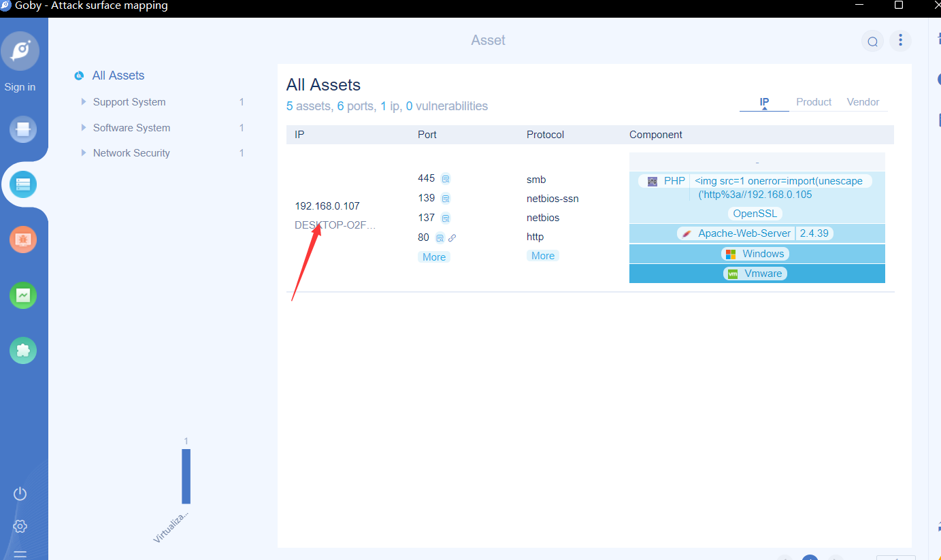Click the Asset page title

[x=488, y=40]
